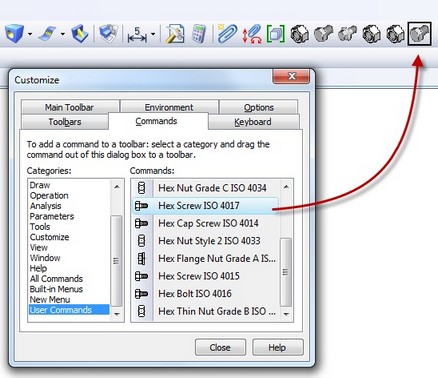Image resolution: width=438 pixels, height=378 pixels.
Task: Click the green bracketed box icon
Action: click(276, 34)
